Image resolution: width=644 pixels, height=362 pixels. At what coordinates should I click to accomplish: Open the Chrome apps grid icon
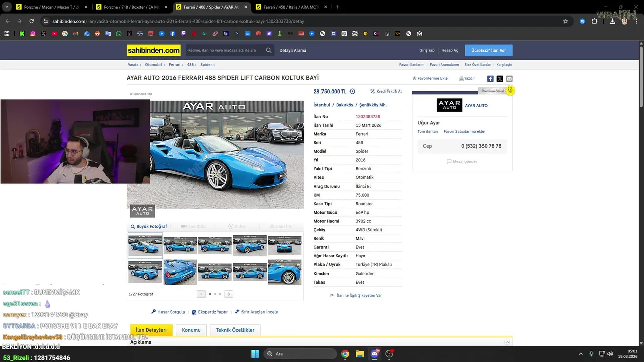[x=7, y=34]
